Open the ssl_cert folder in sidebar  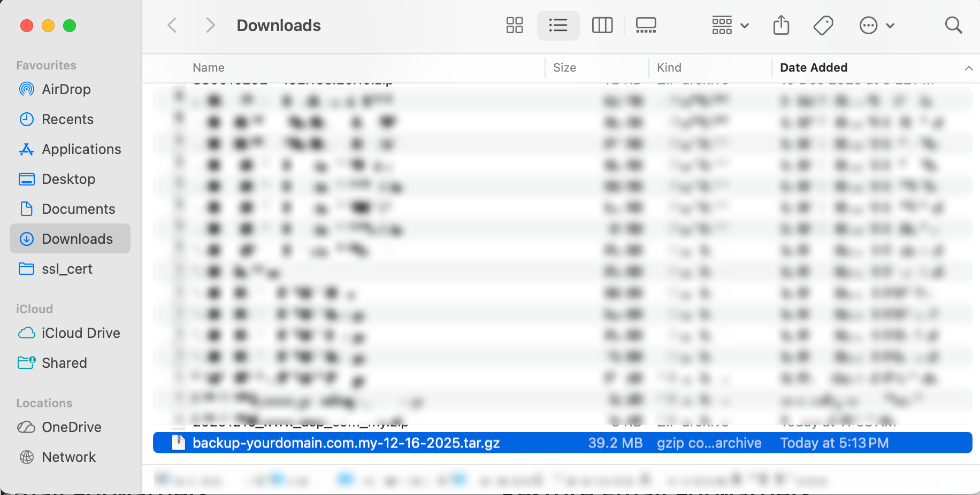[x=67, y=269]
